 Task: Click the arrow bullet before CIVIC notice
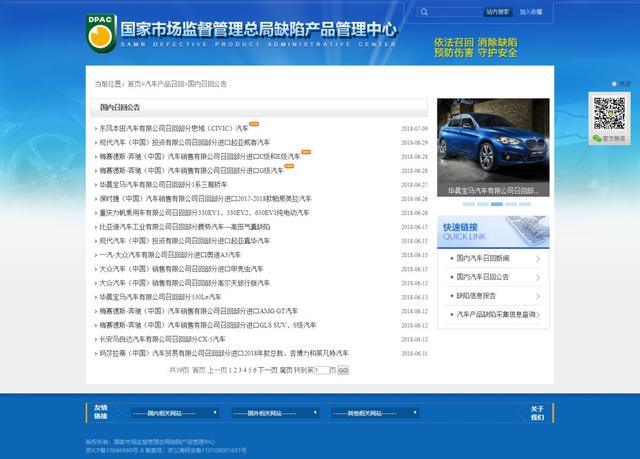click(x=96, y=129)
